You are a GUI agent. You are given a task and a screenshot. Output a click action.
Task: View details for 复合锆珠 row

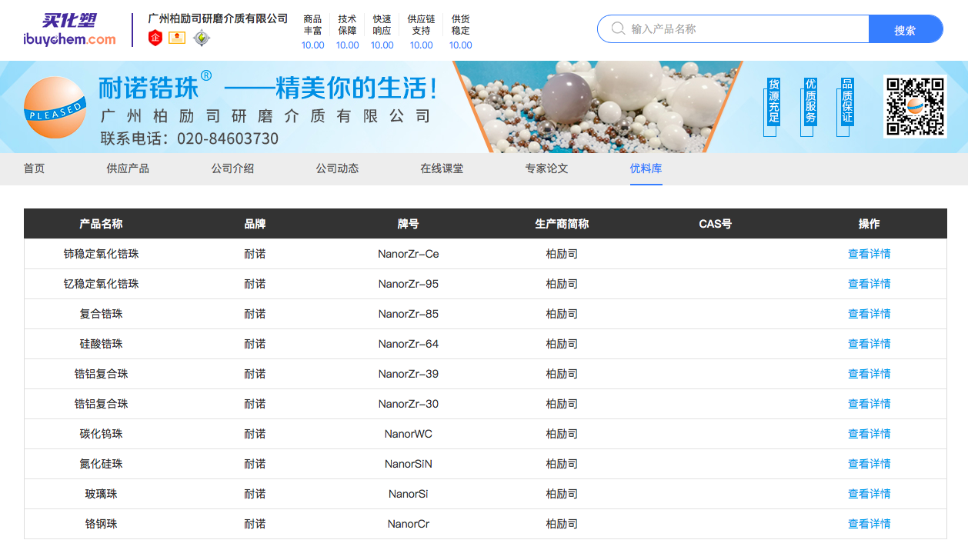(869, 314)
